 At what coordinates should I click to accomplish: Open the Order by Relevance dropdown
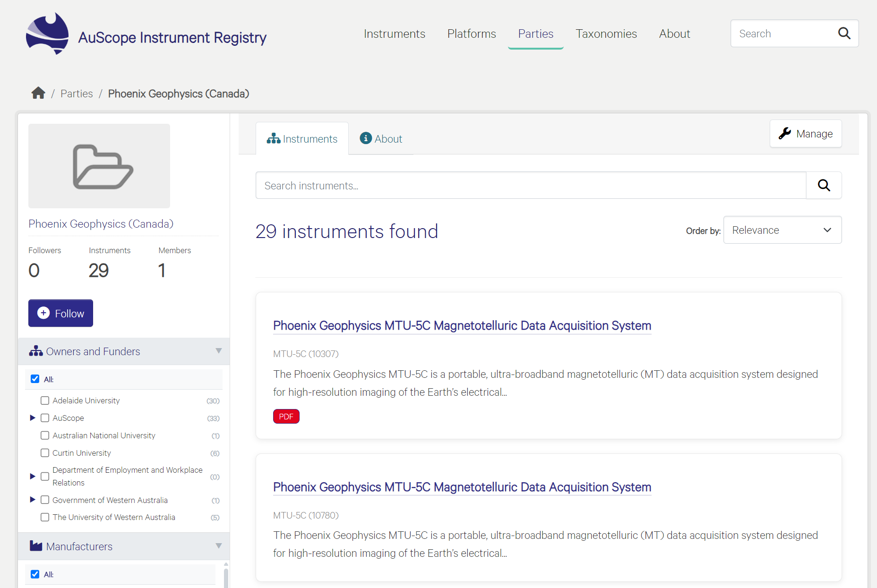[782, 230]
